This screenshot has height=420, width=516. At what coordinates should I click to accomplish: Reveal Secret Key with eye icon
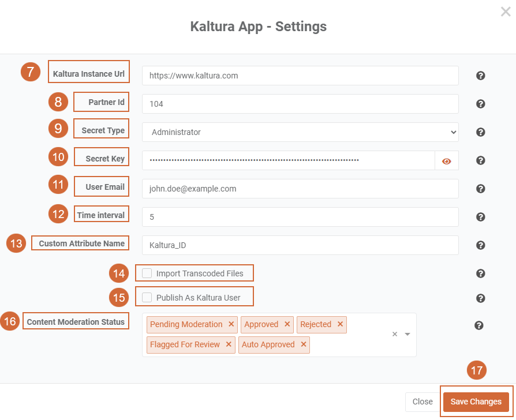[x=446, y=161]
